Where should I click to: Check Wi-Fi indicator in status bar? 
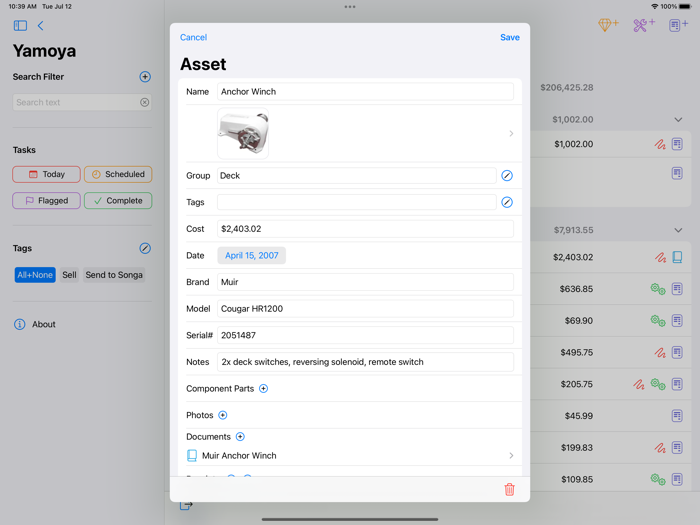pyautogui.click(x=654, y=6)
